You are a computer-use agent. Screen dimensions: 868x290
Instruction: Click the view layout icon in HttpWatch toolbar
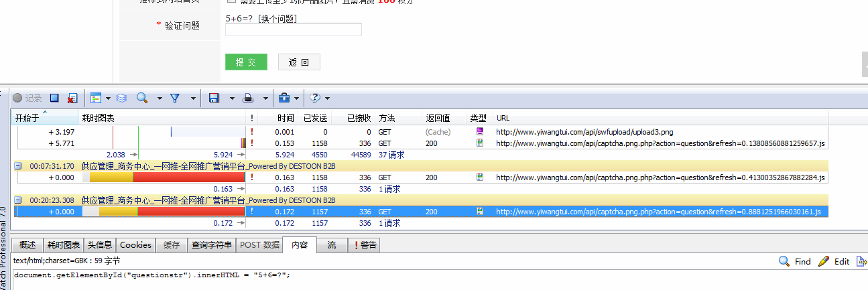(x=96, y=98)
